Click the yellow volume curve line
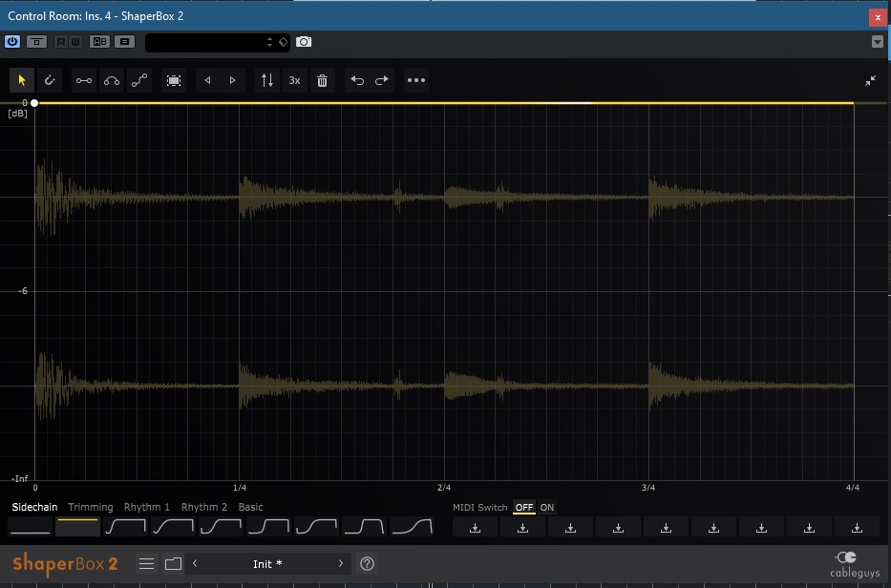 pos(446,103)
